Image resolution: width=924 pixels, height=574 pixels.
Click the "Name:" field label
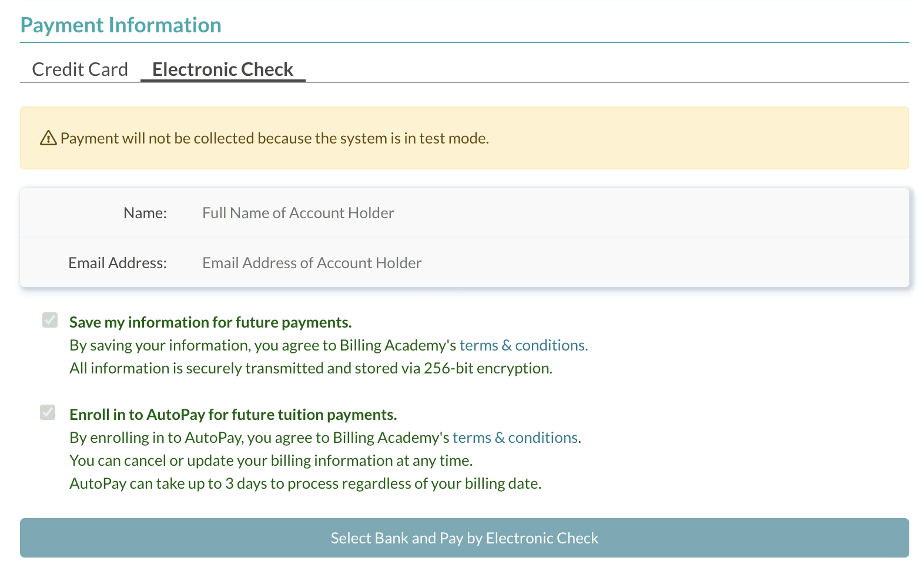click(x=145, y=213)
